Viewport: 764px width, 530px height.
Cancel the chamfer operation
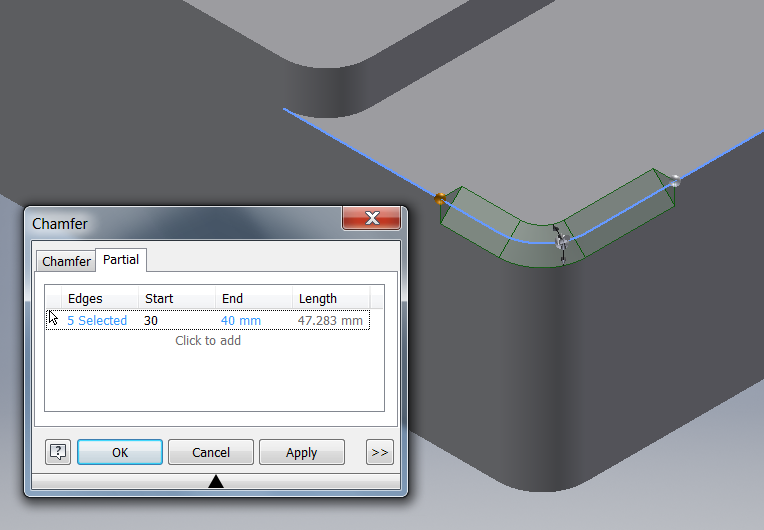[211, 452]
